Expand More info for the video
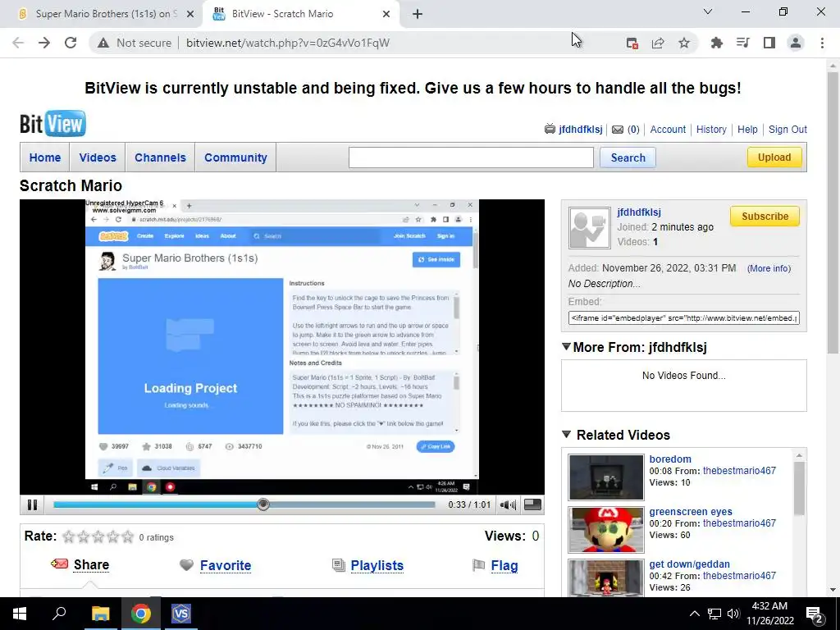 (769, 268)
